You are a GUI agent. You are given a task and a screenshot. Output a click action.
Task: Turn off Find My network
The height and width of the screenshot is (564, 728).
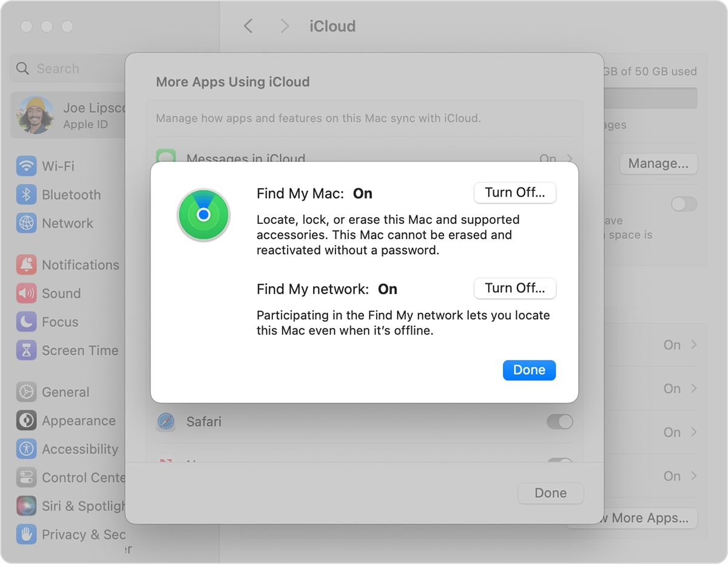514,288
